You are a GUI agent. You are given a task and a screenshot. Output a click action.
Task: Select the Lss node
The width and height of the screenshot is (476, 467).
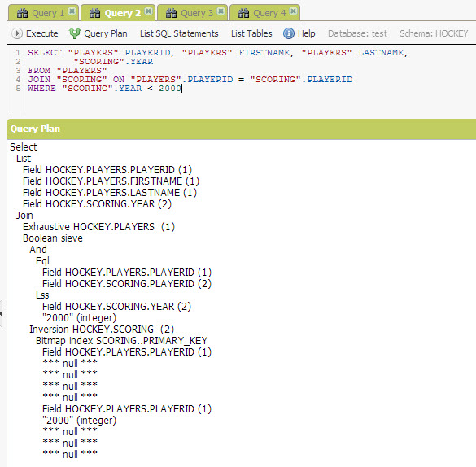point(42,295)
